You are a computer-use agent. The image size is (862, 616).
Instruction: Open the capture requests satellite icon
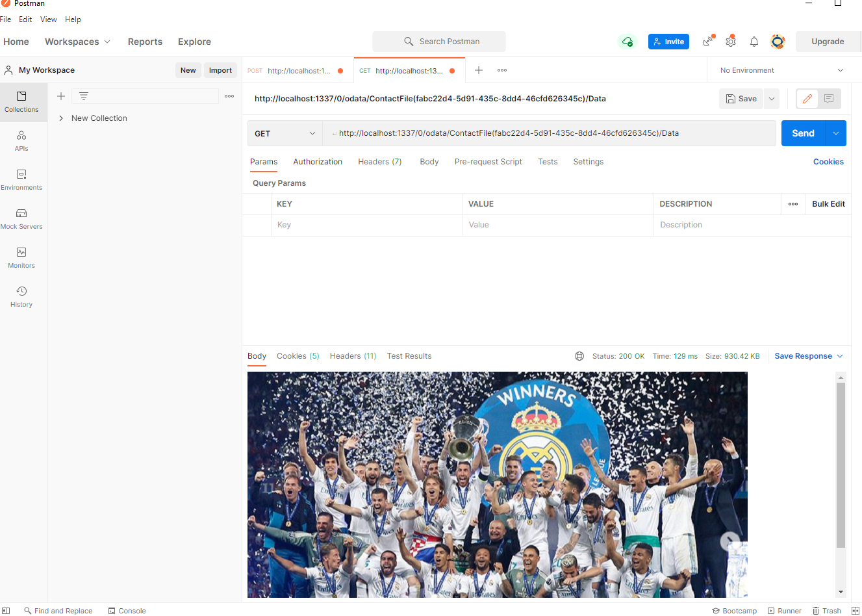click(x=708, y=42)
